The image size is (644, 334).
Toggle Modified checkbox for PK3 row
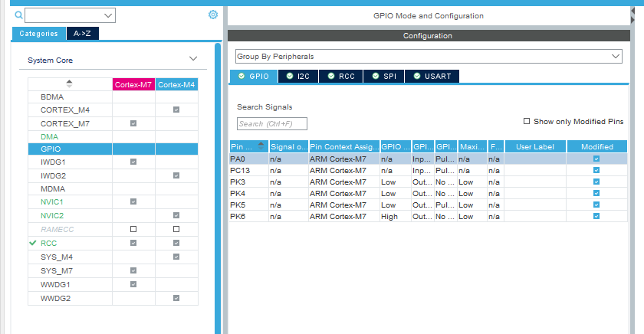(596, 182)
